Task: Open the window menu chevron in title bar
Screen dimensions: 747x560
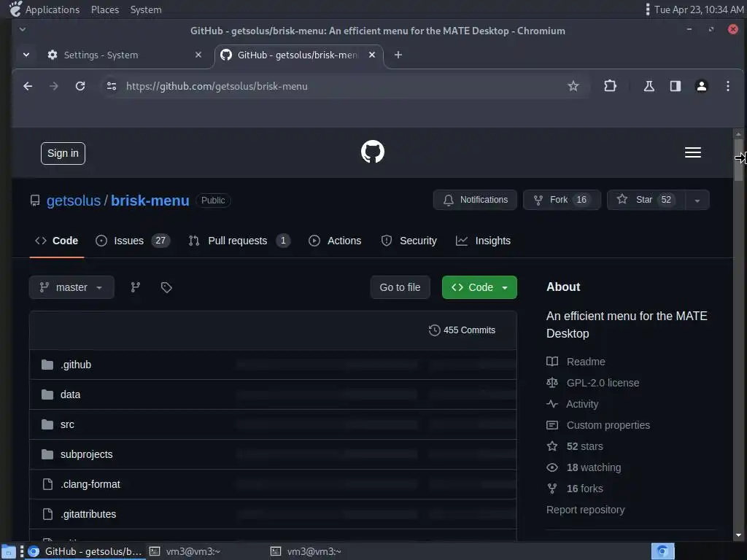Action: click(x=23, y=29)
